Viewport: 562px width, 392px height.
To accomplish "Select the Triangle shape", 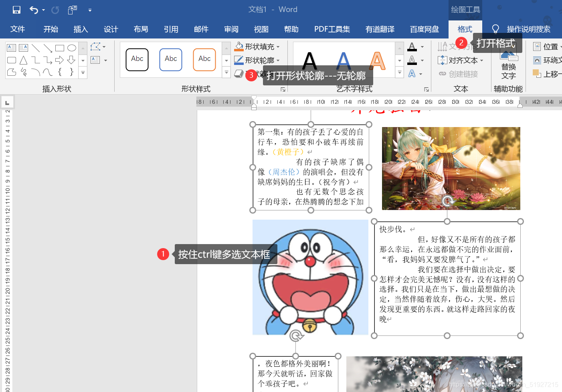I will pos(24,60).
